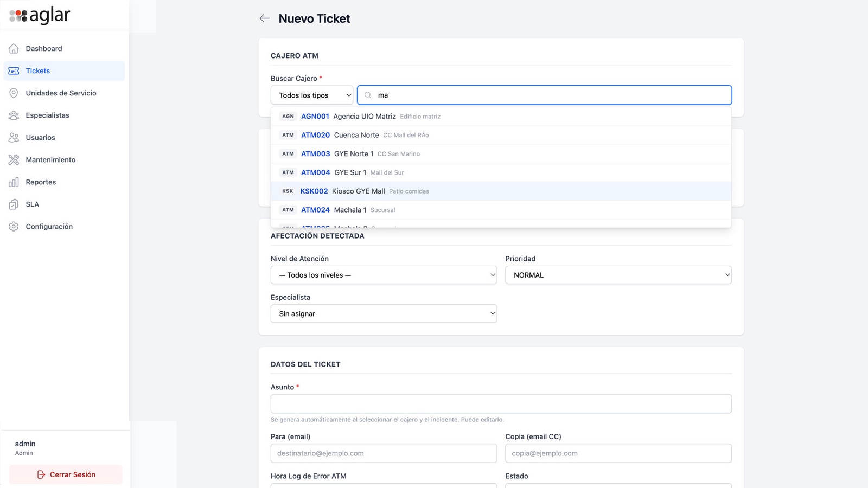Image resolution: width=868 pixels, height=488 pixels.
Task: Open the SLA section
Action: tap(64, 204)
